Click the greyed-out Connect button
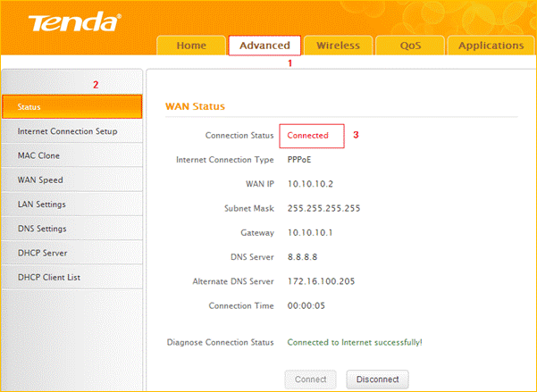The height and width of the screenshot is (392, 537). point(311,379)
